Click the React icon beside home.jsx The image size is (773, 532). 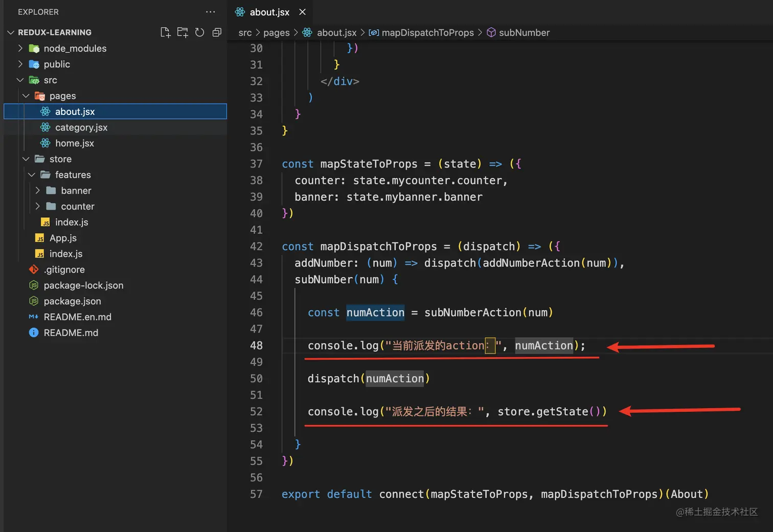[x=46, y=143]
